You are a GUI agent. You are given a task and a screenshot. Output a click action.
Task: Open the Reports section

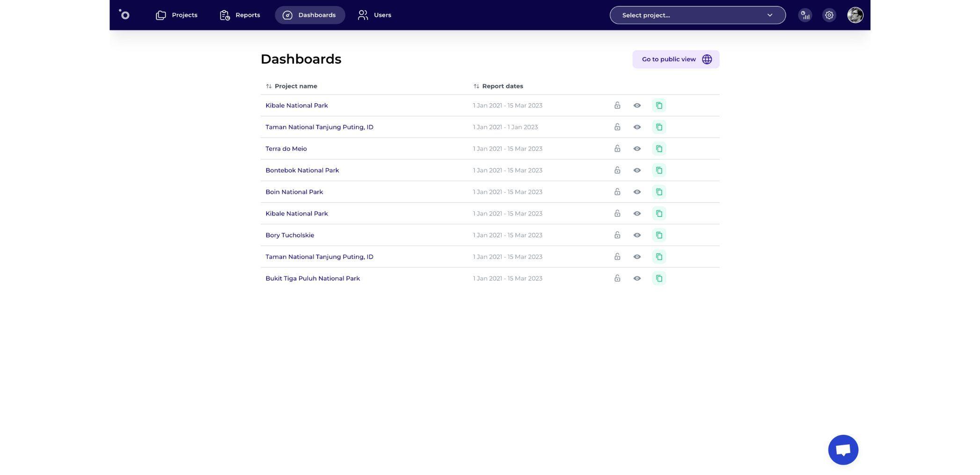tap(240, 15)
